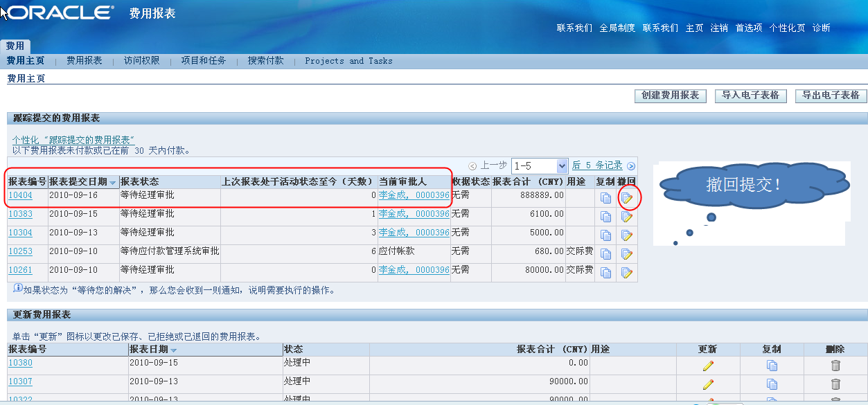The height and width of the screenshot is (405, 868).
Task: Click the 创建费用报表 button
Action: coord(669,96)
